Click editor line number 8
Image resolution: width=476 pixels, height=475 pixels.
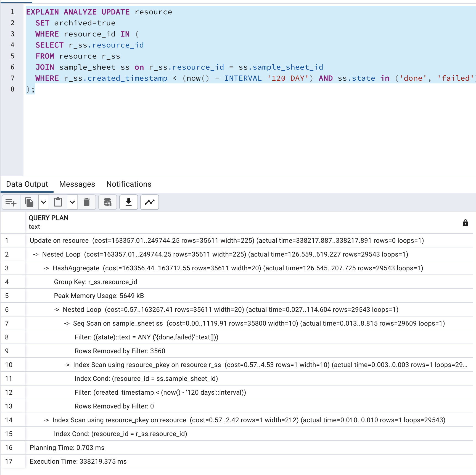12,89
